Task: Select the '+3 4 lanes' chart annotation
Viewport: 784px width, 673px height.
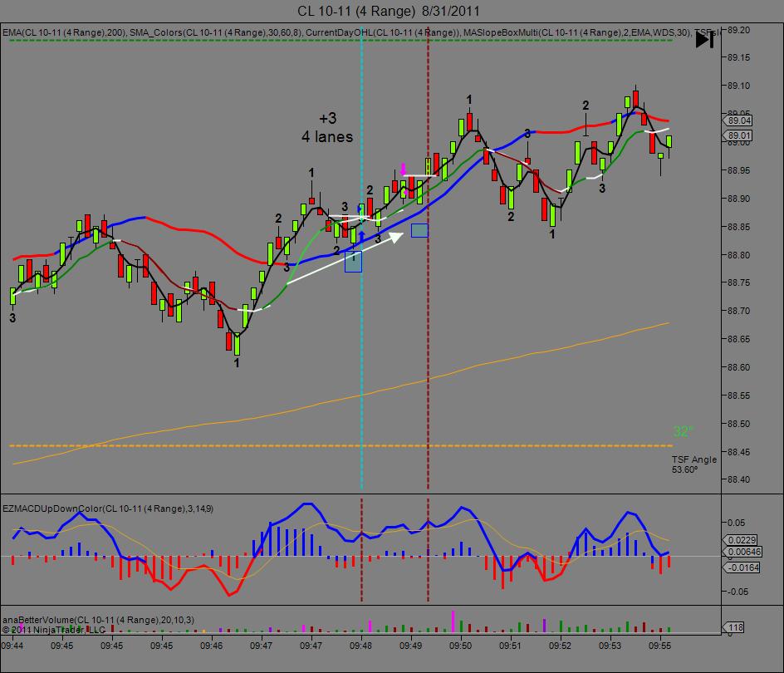Action: coord(327,128)
